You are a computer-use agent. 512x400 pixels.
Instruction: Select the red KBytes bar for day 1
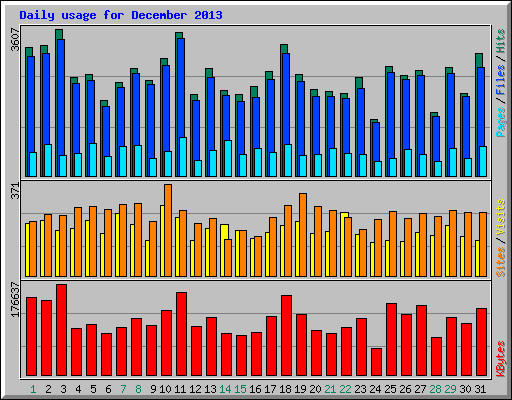click(31, 336)
